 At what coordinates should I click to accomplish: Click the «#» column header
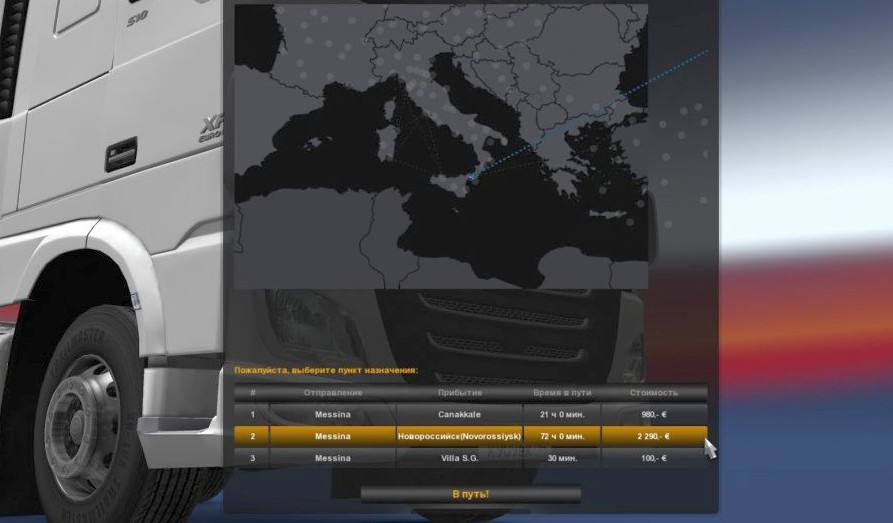(x=252, y=393)
